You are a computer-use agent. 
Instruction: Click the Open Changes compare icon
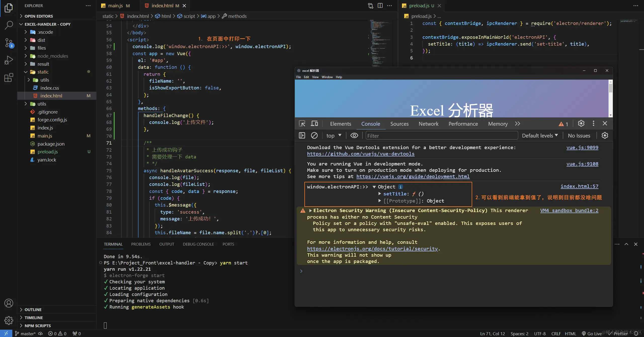coord(371,6)
